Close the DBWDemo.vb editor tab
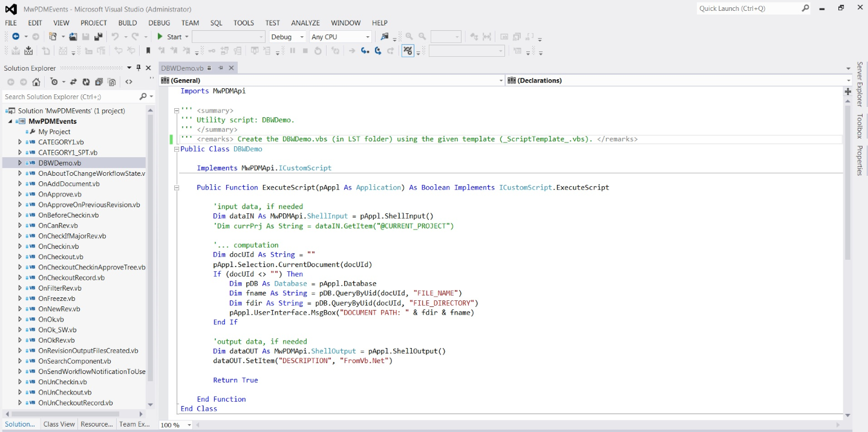This screenshot has height=432, width=868. pyautogui.click(x=231, y=68)
